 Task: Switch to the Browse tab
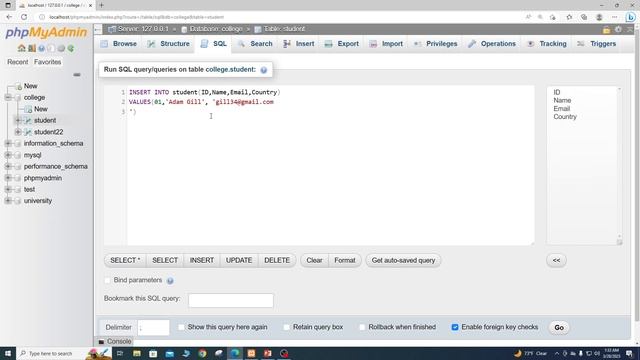(x=119, y=44)
